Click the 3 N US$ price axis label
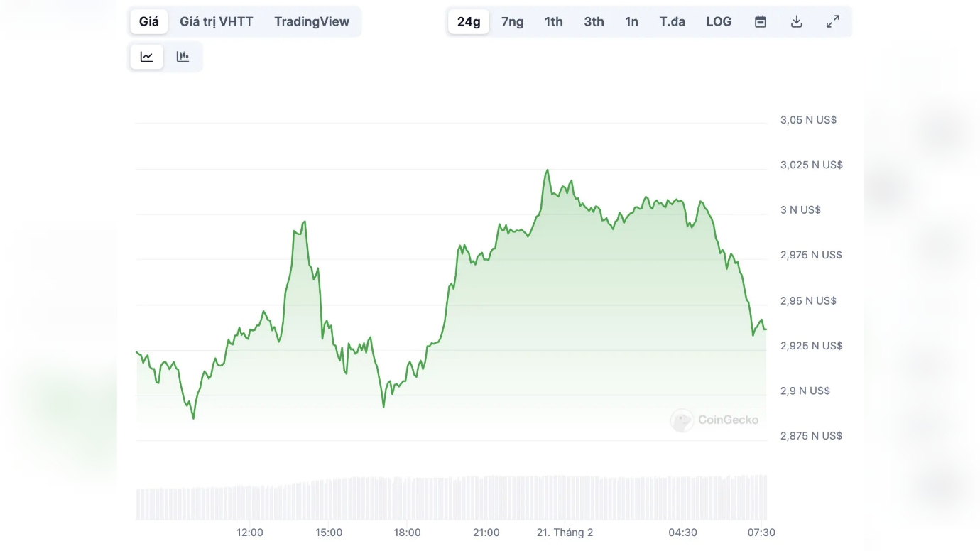Image resolution: width=980 pixels, height=551 pixels. click(800, 210)
